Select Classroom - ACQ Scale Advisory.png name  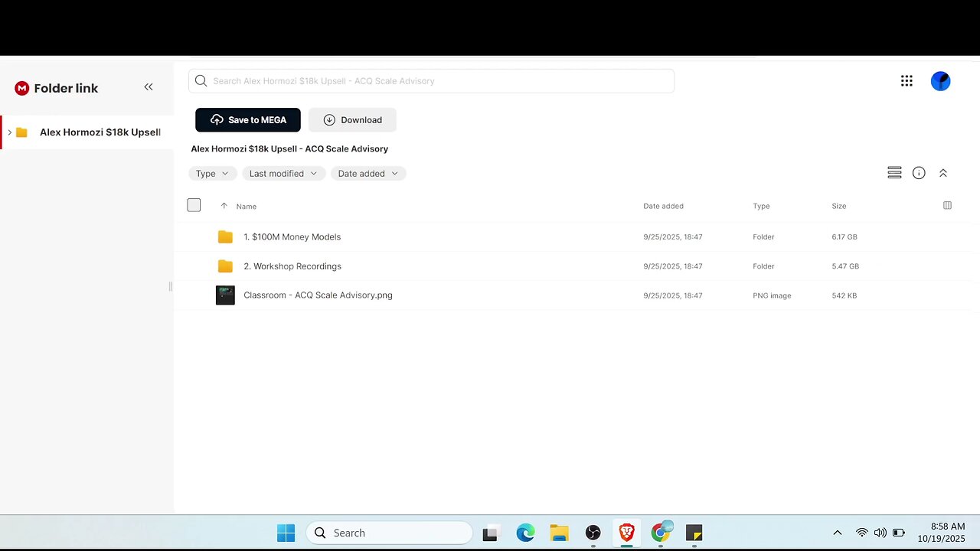[x=318, y=295]
